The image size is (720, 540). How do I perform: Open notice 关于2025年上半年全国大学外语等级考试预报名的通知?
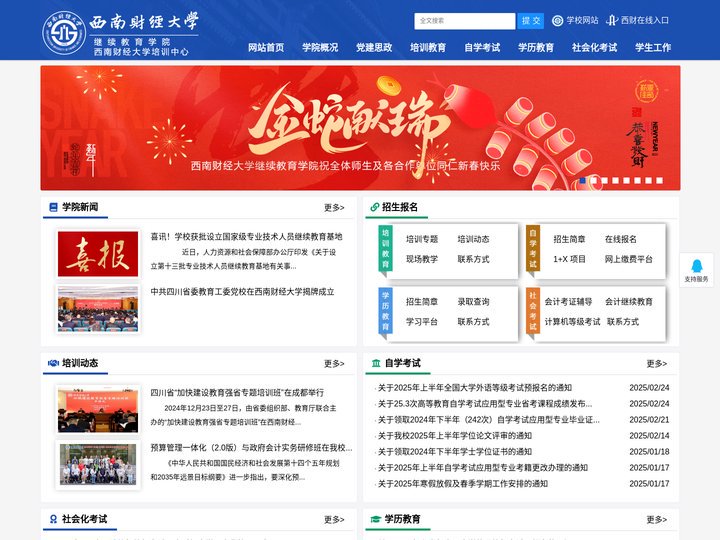tap(475, 388)
